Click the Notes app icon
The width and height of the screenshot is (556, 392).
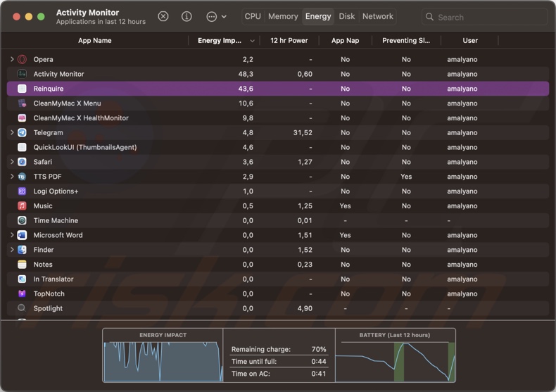22,265
